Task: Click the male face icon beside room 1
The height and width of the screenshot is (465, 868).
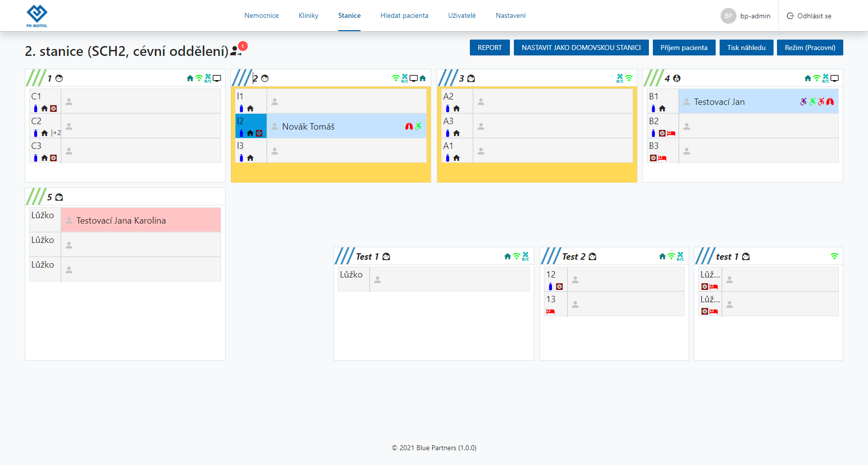Action: pyautogui.click(x=59, y=78)
